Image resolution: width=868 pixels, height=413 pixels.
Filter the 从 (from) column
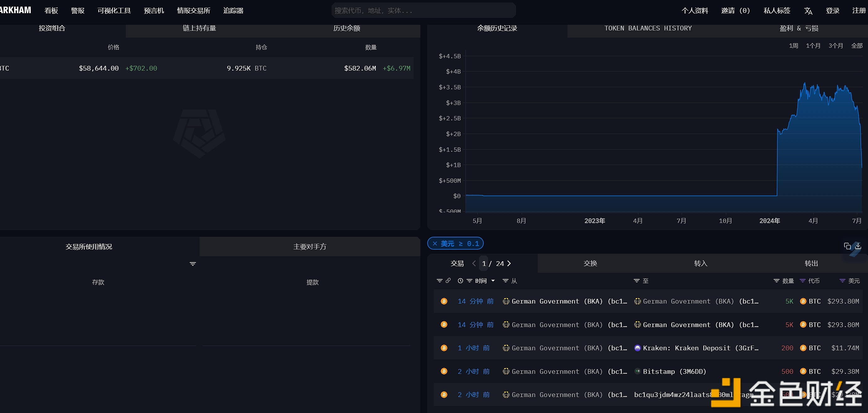(x=505, y=281)
